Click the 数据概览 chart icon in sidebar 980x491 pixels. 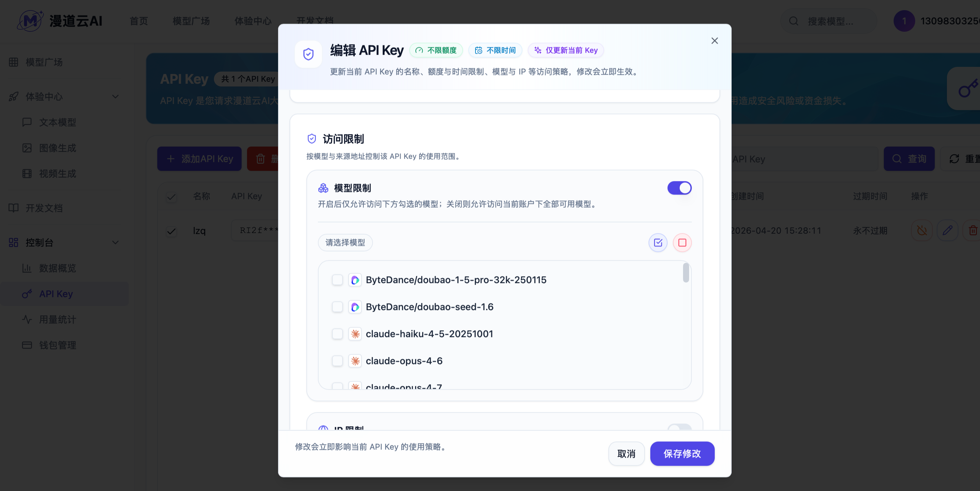click(x=27, y=268)
